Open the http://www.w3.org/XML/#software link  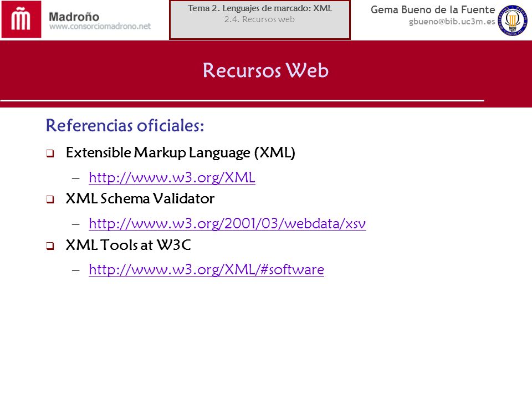point(206,270)
